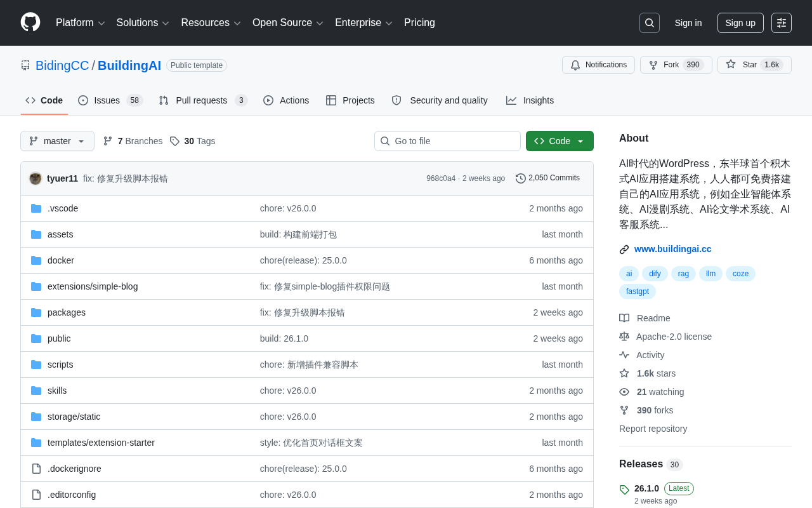Click the tyuer11 avatar image

[x=36, y=178]
